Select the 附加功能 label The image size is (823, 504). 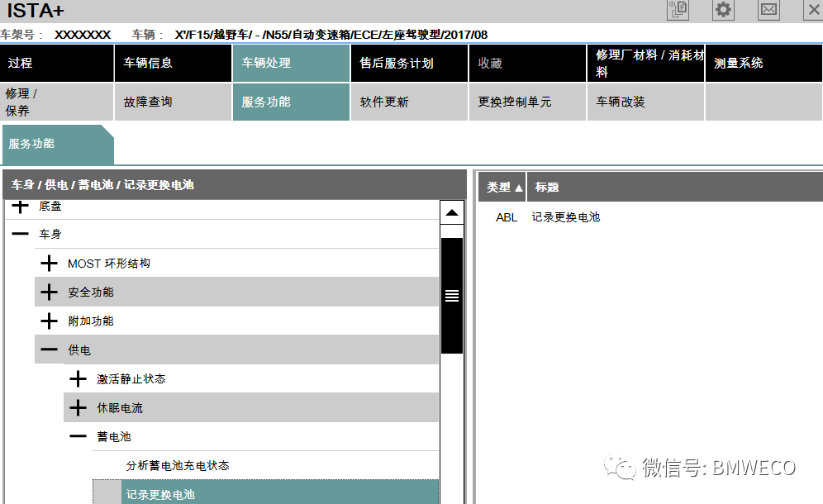click(90, 321)
